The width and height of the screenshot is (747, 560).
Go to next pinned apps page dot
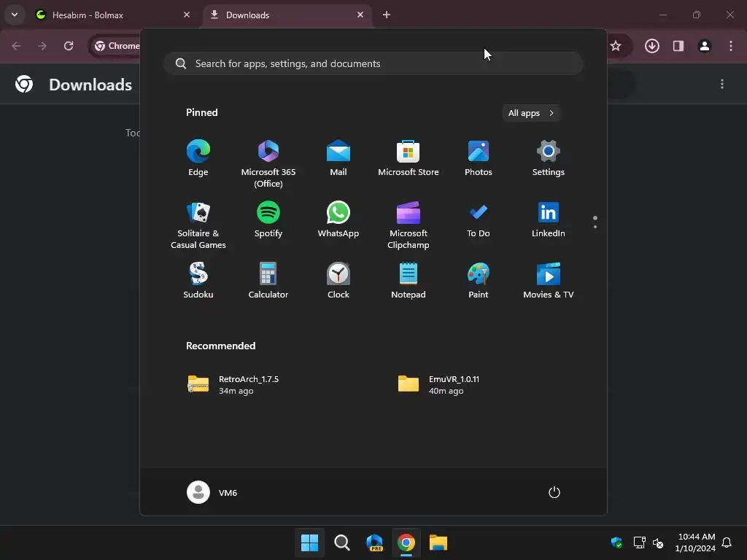595,227
